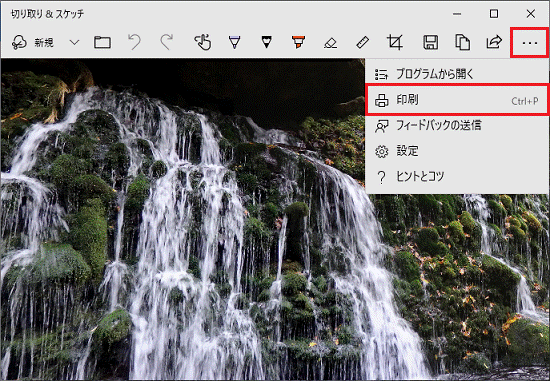Click the New snip button
This screenshot has width=550, height=381.
pos(33,43)
